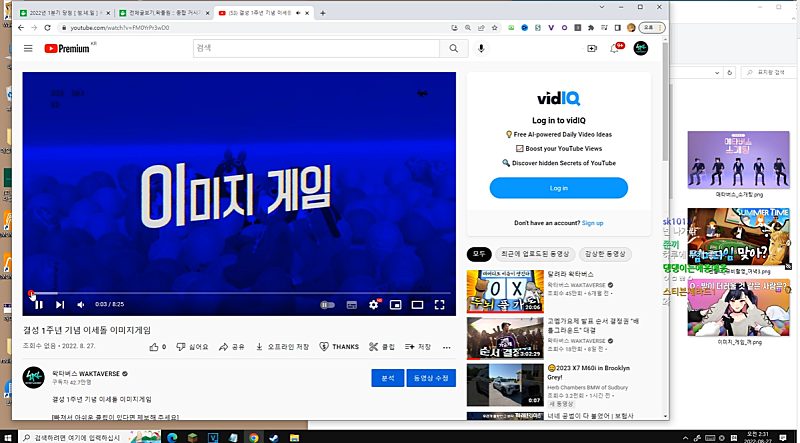
Task: Open the Chrome tab search chevron
Action: tap(602, 7)
